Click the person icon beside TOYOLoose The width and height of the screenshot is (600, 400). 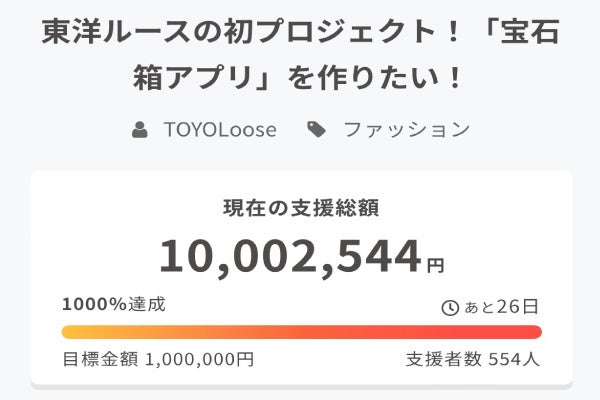[x=139, y=130]
